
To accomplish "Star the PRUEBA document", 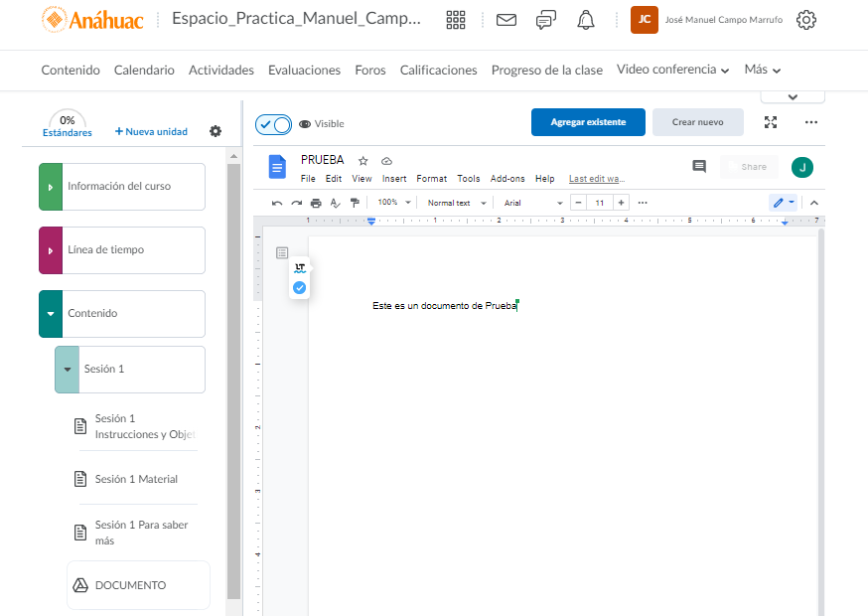I will 363,161.
